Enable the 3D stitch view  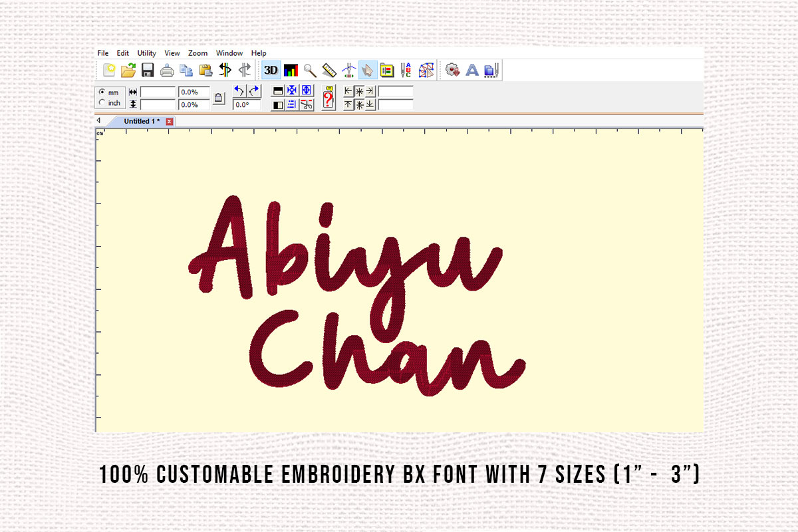(x=271, y=69)
